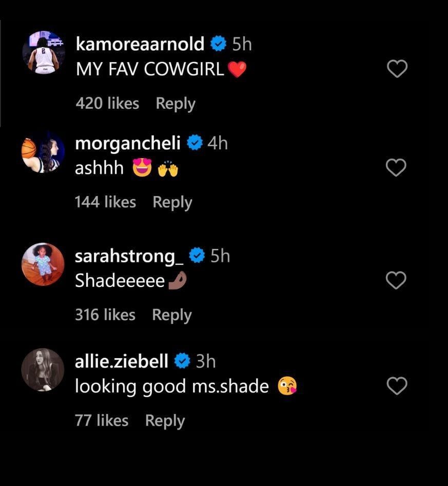Heart allie.ziebell's comment

click(x=397, y=386)
